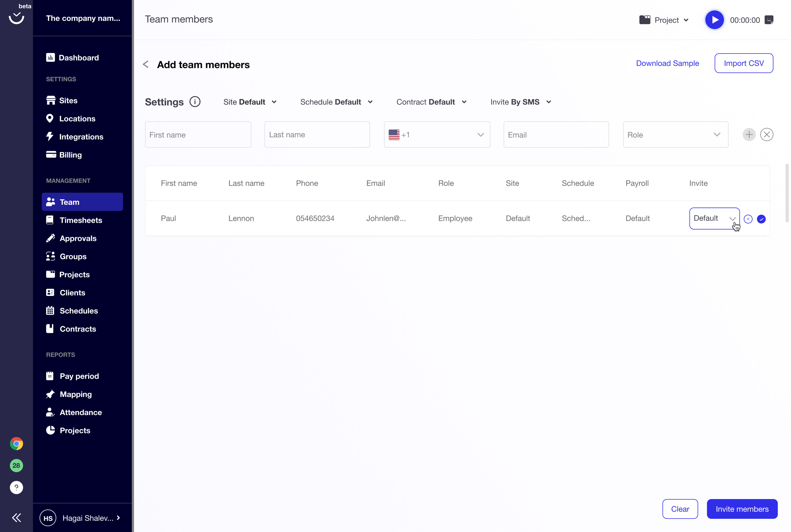Cancel Paul Lennon row edit icon
The height and width of the screenshot is (532, 791).
pyautogui.click(x=748, y=219)
